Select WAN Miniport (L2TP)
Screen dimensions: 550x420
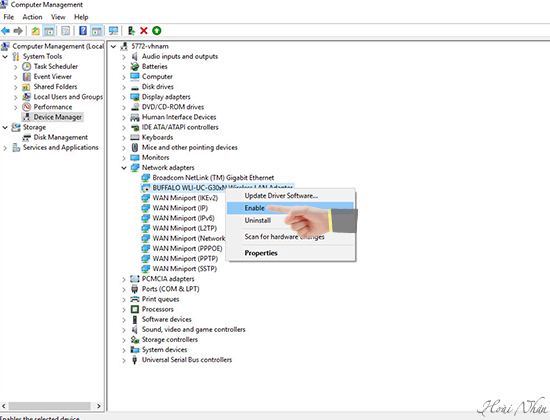[x=185, y=228]
